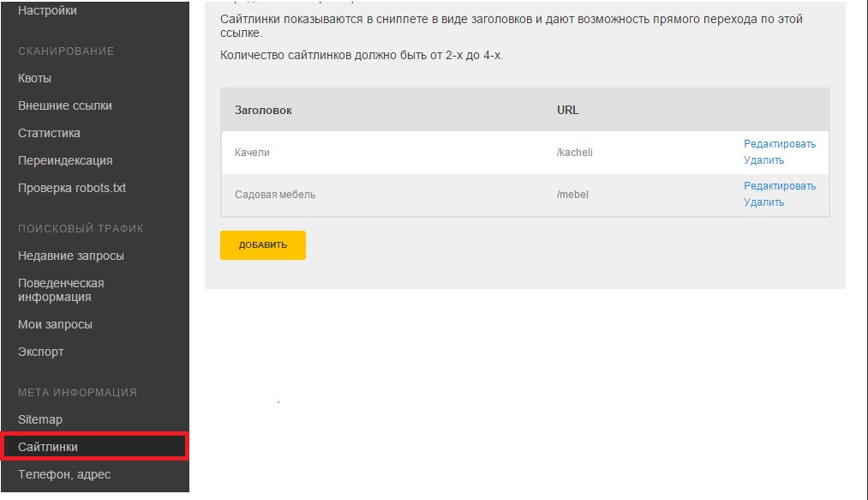Viewport: 868px width, 500px height.
Task: Open the Sitemap section
Action: pyautogui.click(x=40, y=419)
